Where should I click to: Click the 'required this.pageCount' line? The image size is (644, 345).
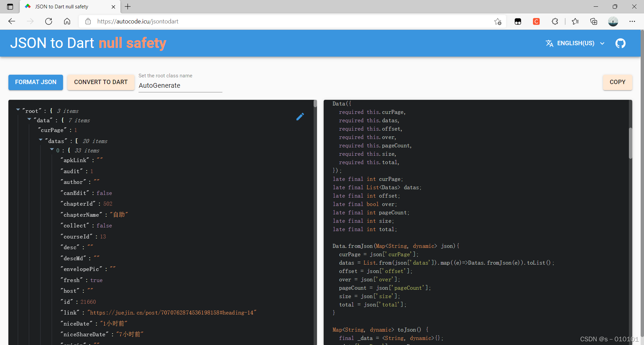[375, 146]
